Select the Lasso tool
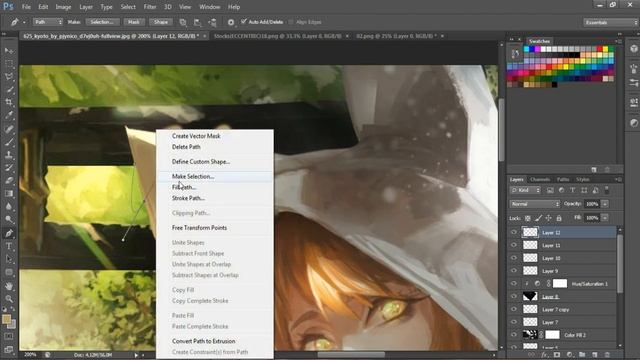The width and height of the screenshot is (640, 360). coord(9,76)
